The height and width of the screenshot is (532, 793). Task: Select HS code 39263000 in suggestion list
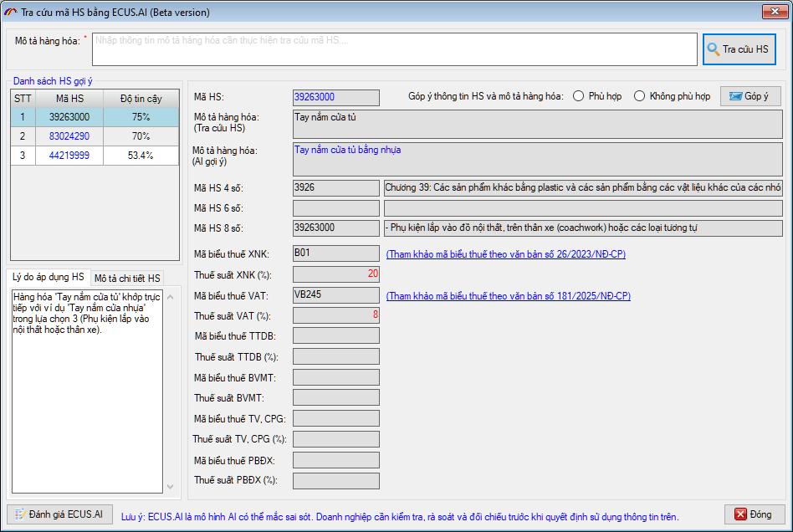point(69,117)
